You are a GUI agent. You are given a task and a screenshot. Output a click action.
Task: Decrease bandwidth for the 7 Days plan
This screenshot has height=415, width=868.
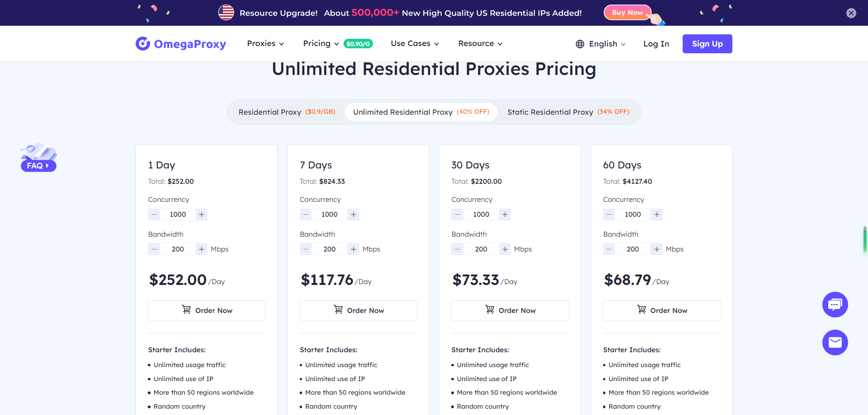tap(306, 249)
